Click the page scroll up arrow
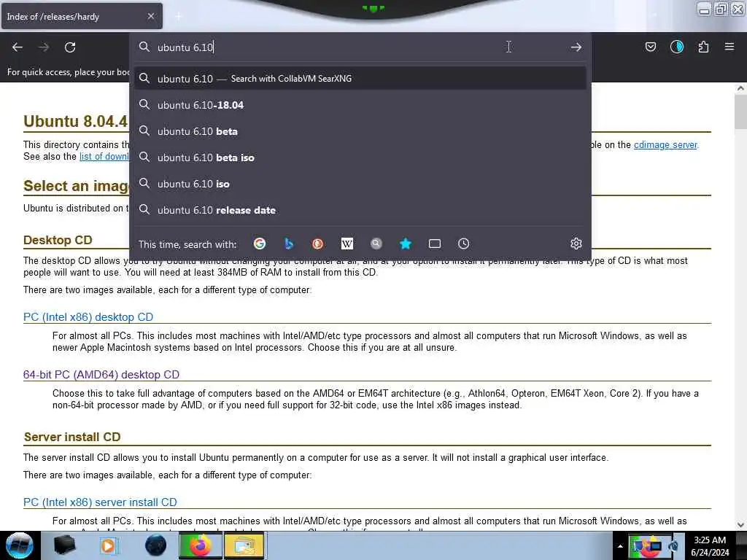747x560 pixels. point(740,88)
